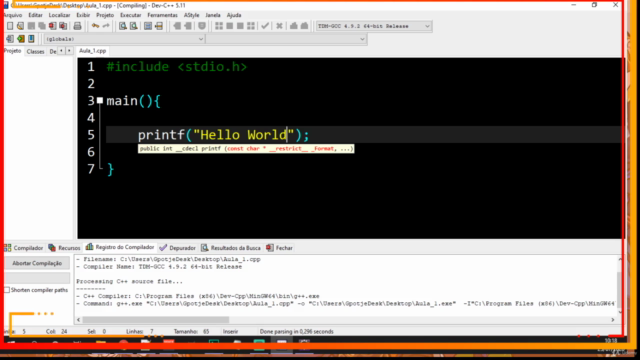Viewport: 640px width, 360px height.
Task: Click the Replace toolbar icon
Action: click(x=133, y=26)
